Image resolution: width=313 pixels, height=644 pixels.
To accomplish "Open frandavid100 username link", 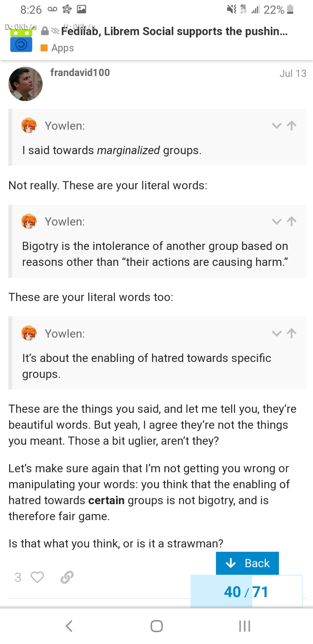I will point(80,73).
